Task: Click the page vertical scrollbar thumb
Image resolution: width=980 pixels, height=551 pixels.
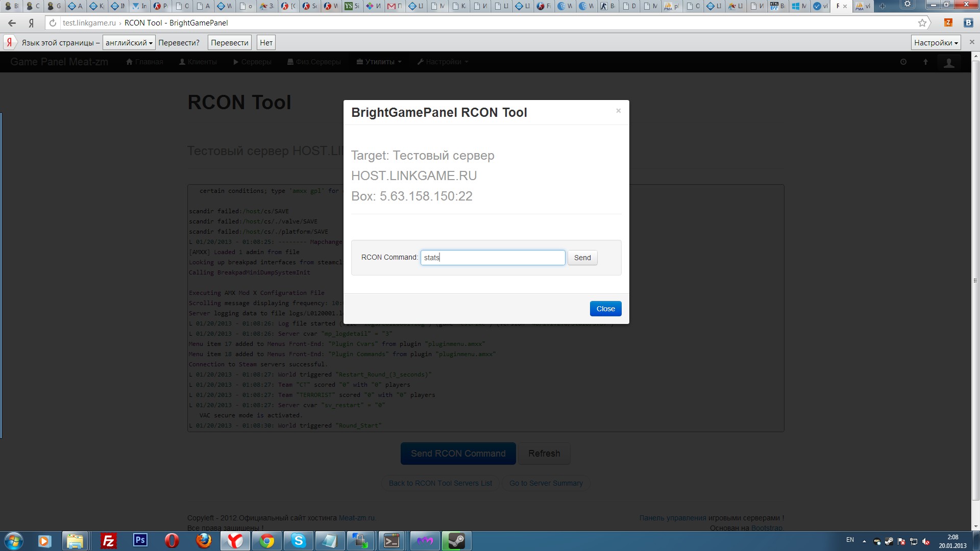Action: tap(975, 281)
